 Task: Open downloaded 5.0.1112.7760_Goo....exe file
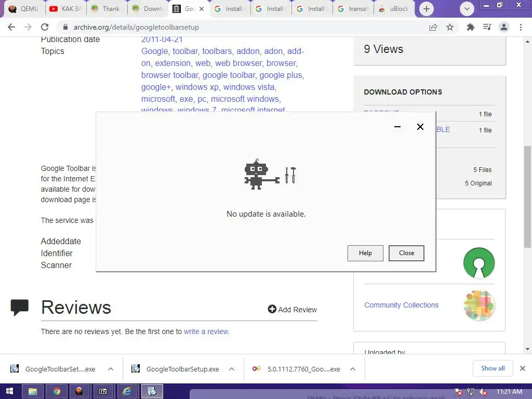coord(296,369)
